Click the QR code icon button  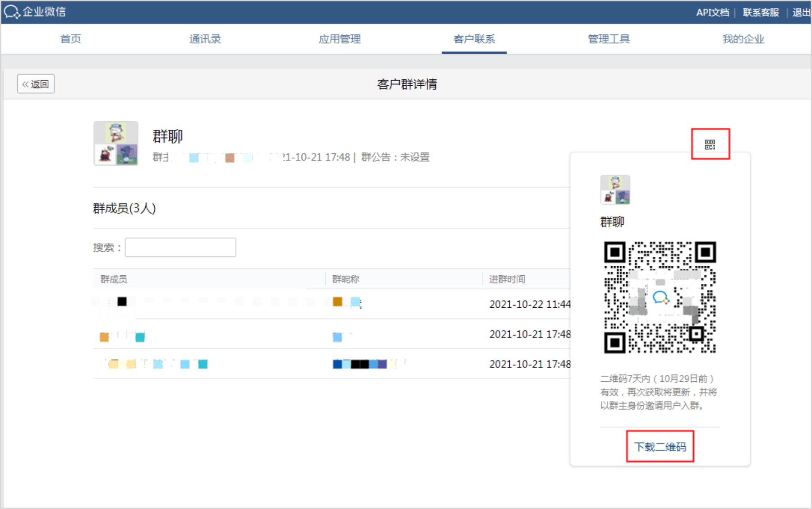coord(710,144)
